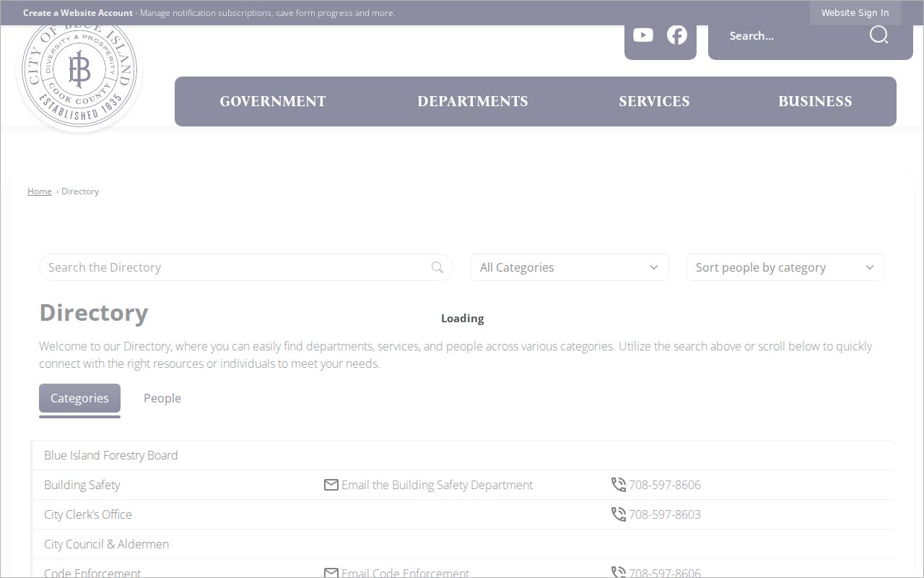Open Email the Building Safety Department link
This screenshot has height=578, width=924.
click(437, 485)
